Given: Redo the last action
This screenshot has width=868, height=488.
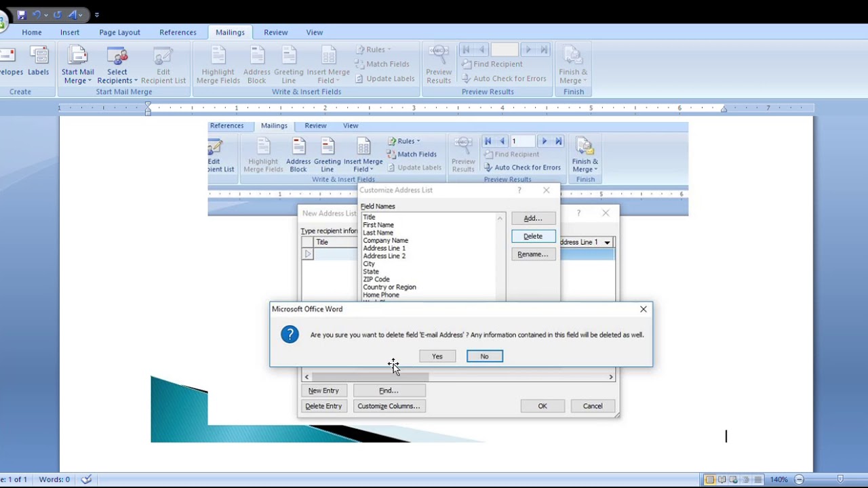Looking at the screenshot, I should click(58, 14).
